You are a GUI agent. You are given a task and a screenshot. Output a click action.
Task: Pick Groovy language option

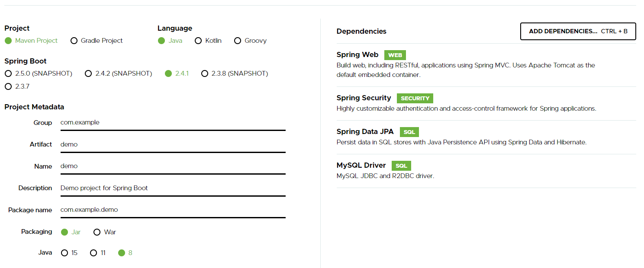pyautogui.click(x=237, y=41)
